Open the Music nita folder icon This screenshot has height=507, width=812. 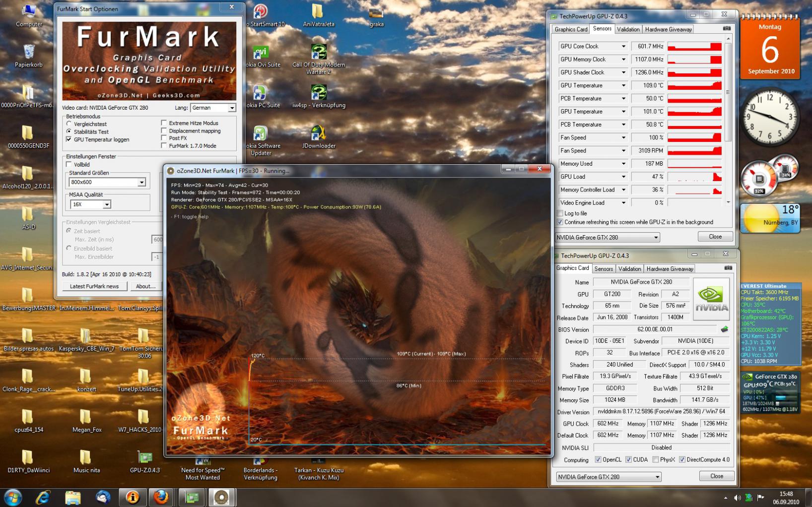pyautogui.click(x=86, y=461)
